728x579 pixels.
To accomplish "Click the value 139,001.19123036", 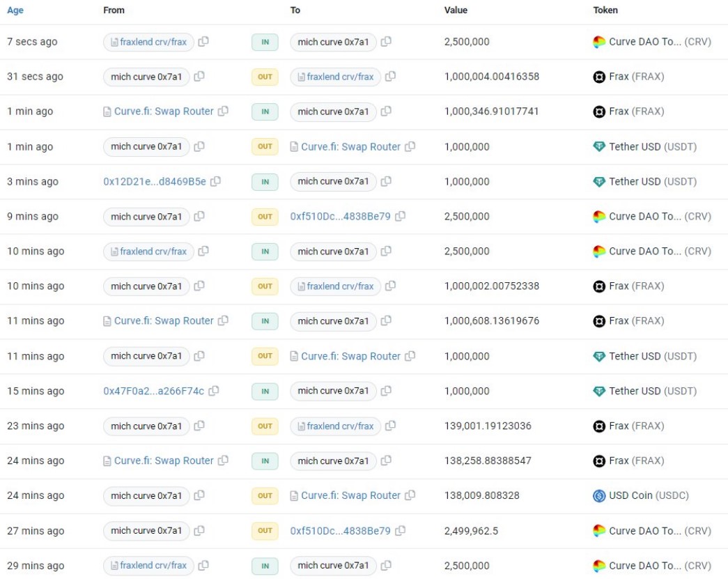I will (488, 426).
